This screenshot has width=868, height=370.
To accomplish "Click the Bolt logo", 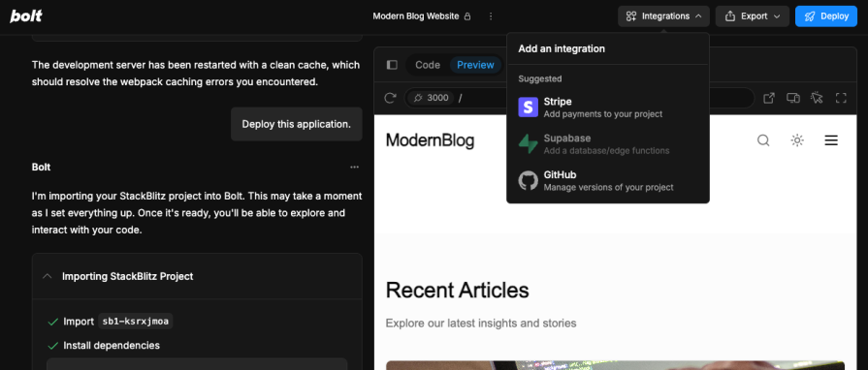I will pos(26,16).
